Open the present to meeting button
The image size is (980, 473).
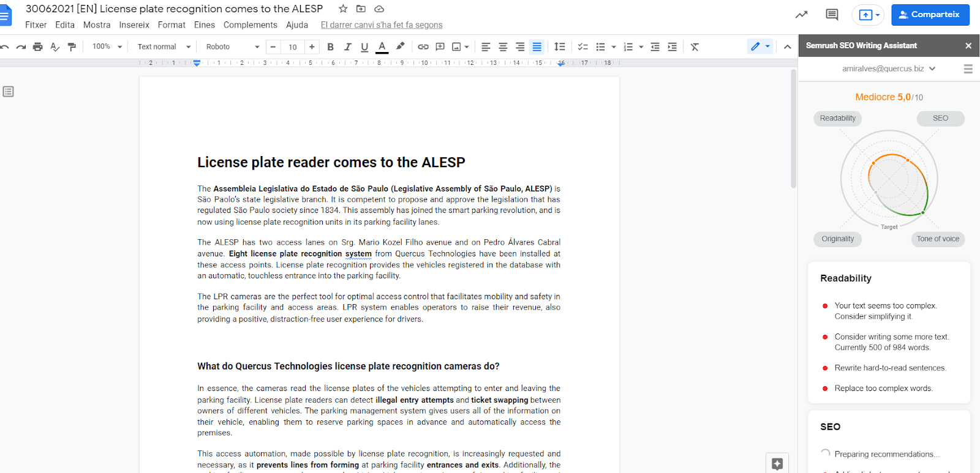click(868, 15)
